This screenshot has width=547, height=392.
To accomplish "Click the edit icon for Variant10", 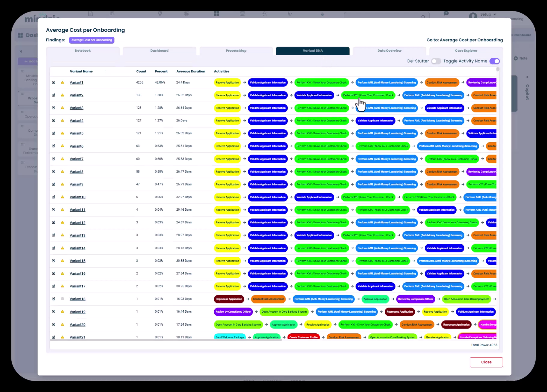I will [53, 197].
